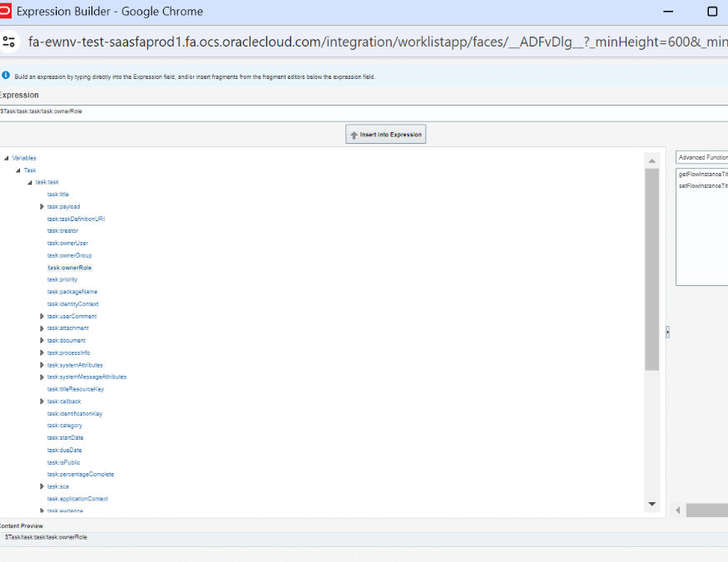The image size is (728, 562).
Task: Expand the task:systemAttributes node
Action: click(42, 364)
